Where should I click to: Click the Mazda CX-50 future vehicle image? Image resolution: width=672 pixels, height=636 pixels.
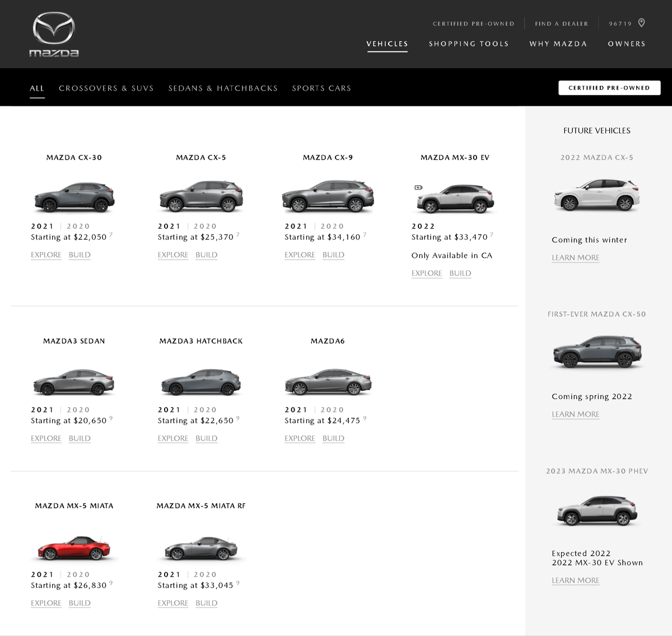coord(597,352)
